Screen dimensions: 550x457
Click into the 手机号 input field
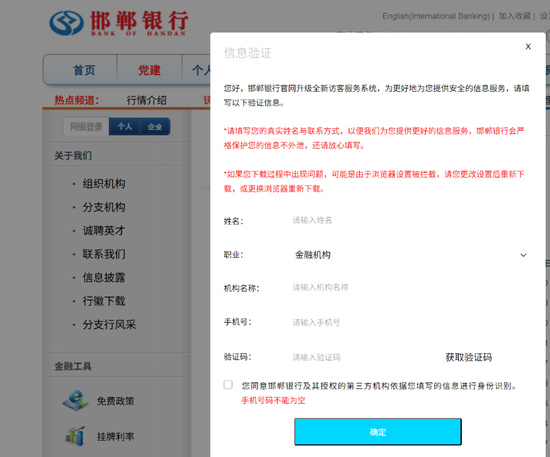408,322
